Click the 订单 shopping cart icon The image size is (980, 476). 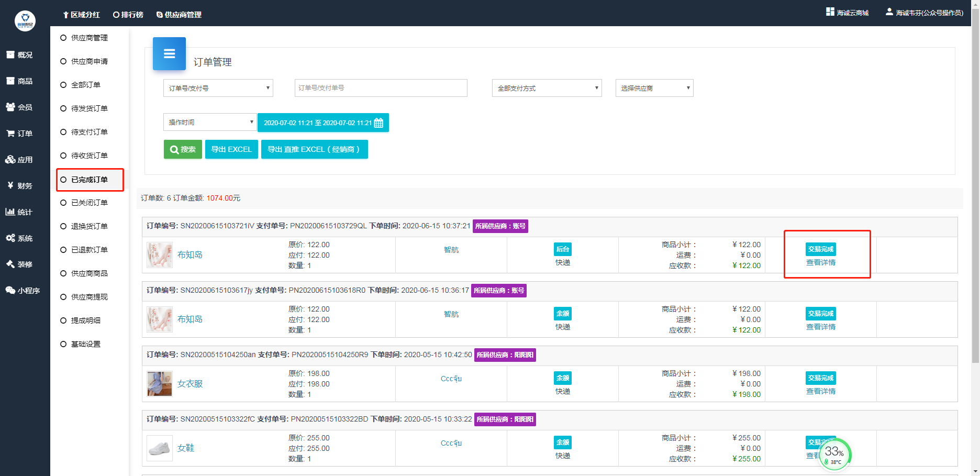pos(10,134)
